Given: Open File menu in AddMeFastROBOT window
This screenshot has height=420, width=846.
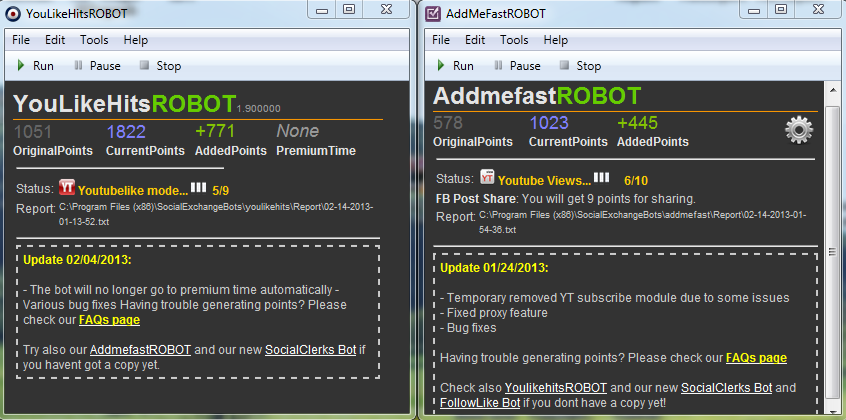Looking at the screenshot, I should pyautogui.click(x=441, y=40).
